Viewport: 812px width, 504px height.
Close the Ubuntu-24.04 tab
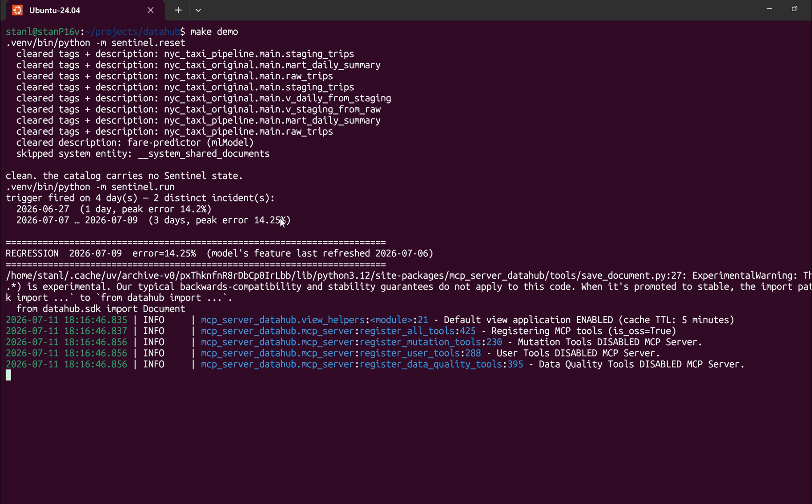[x=150, y=10]
